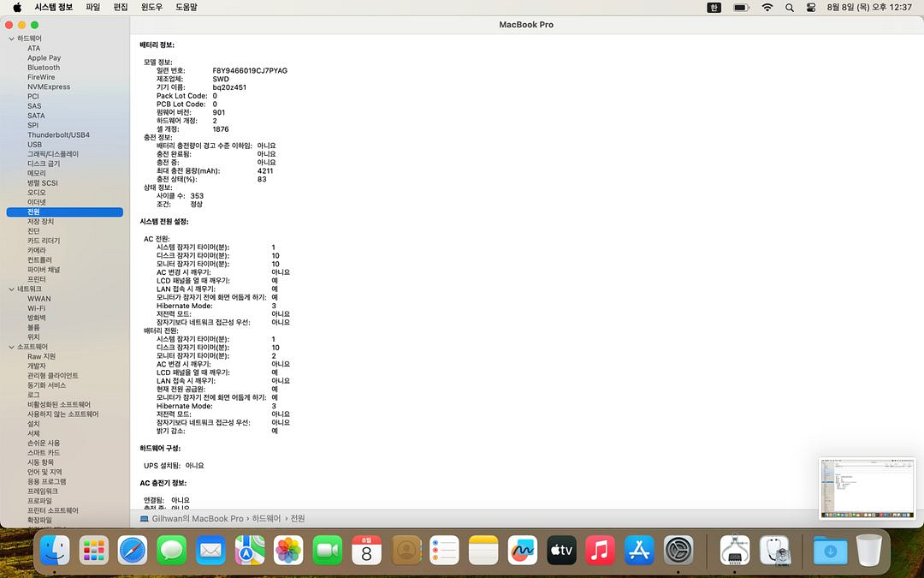This screenshot has height=578, width=924.
Task: Show Wi-Fi status in the menu bar
Action: click(767, 8)
